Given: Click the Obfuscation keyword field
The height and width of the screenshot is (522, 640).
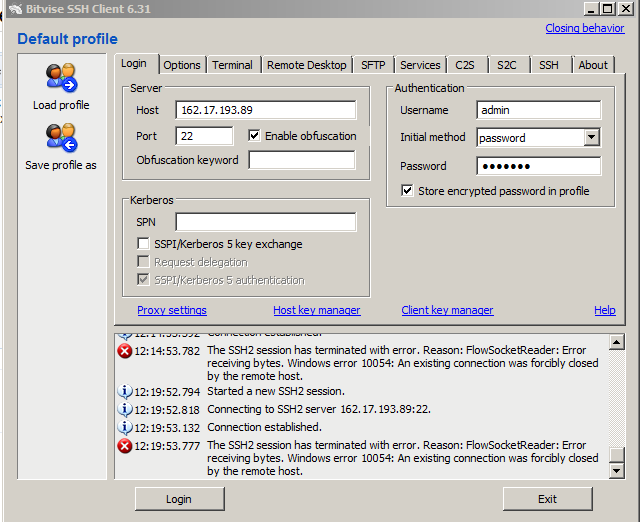Looking at the screenshot, I should (302, 160).
